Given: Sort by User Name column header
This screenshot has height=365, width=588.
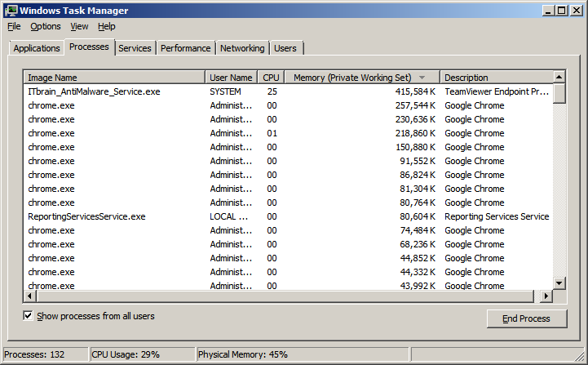Looking at the screenshot, I should point(231,78).
